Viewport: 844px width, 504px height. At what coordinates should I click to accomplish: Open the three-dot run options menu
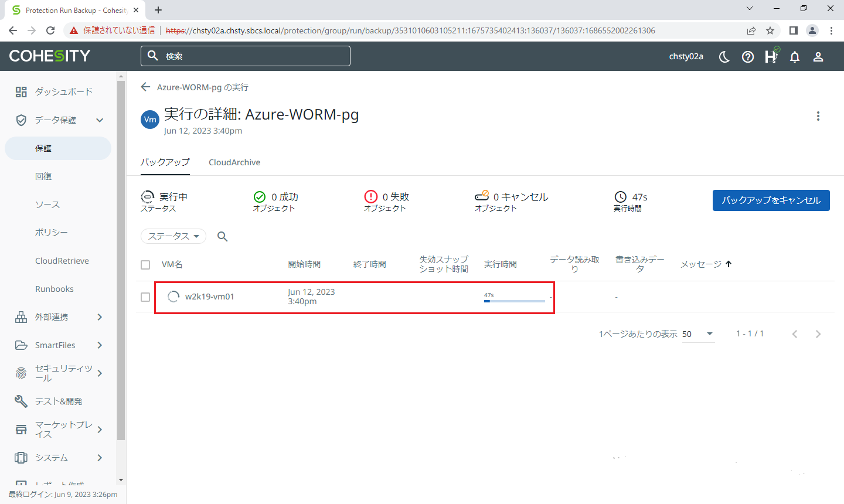coord(818,116)
